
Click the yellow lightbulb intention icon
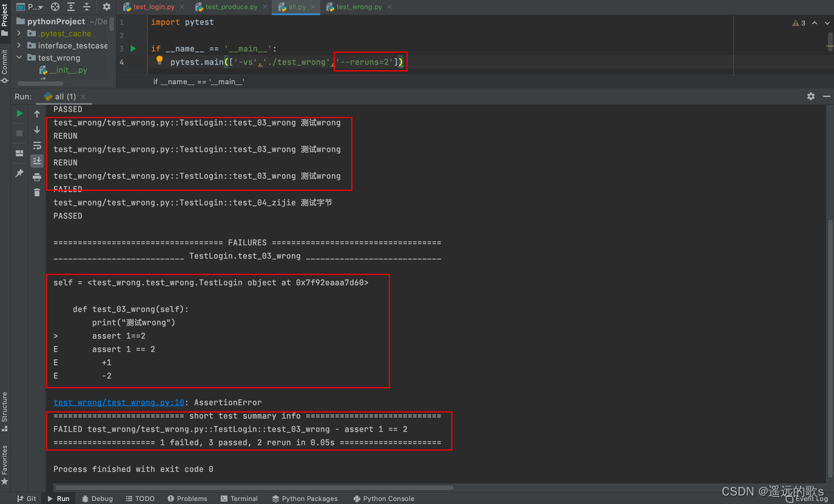159,61
